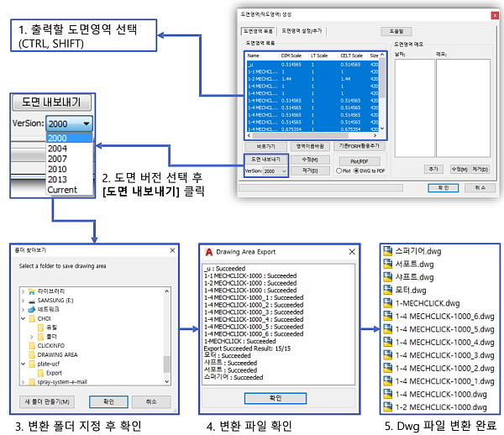Click the 도움말 help button
504x435 pixels.
[396, 31]
